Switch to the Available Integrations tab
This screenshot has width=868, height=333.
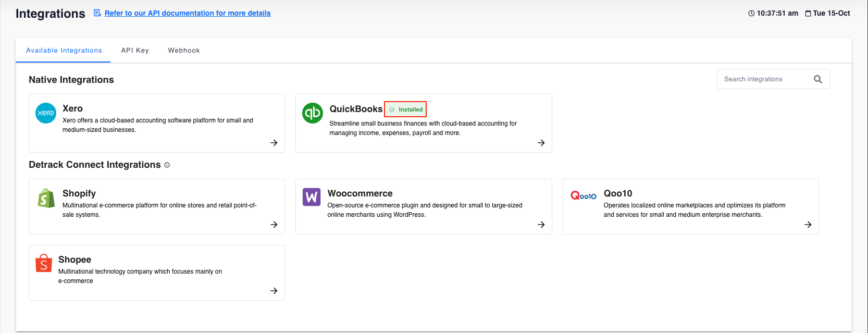pos(64,51)
